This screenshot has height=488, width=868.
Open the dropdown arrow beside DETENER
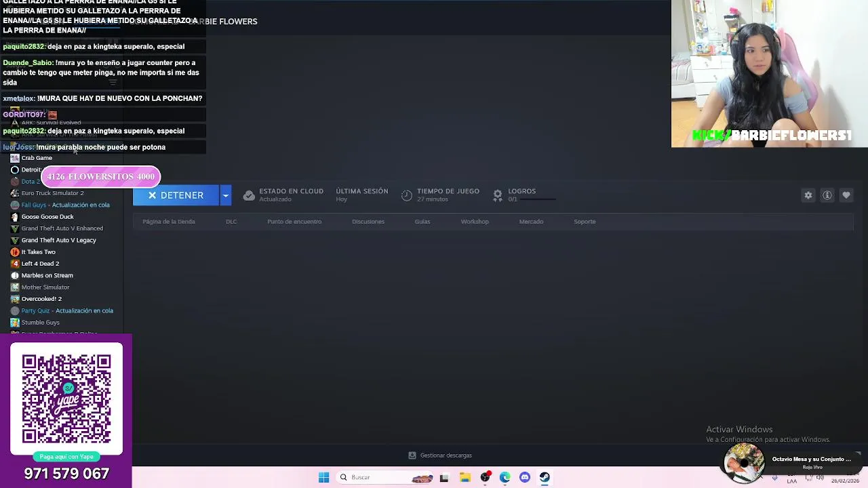coord(226,195)
